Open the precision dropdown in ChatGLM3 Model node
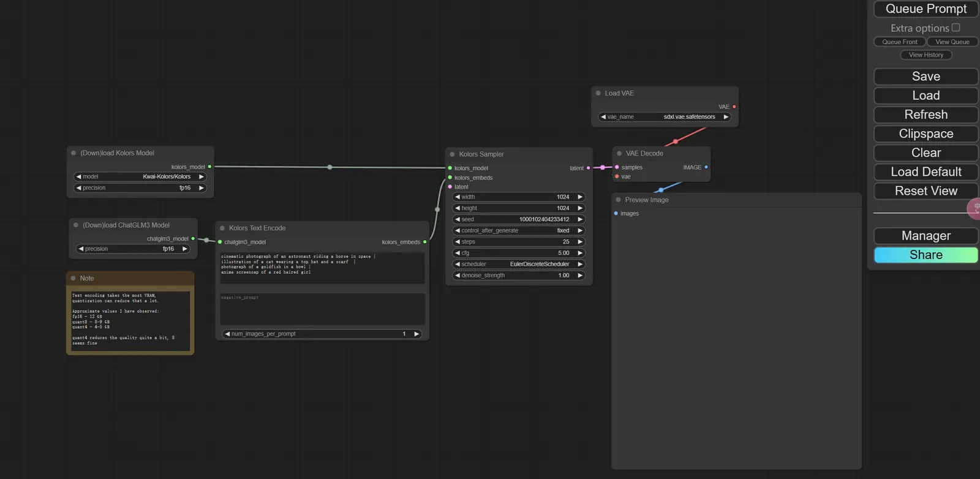The width and height of the screenshot is (980, 479). (132, 249)
